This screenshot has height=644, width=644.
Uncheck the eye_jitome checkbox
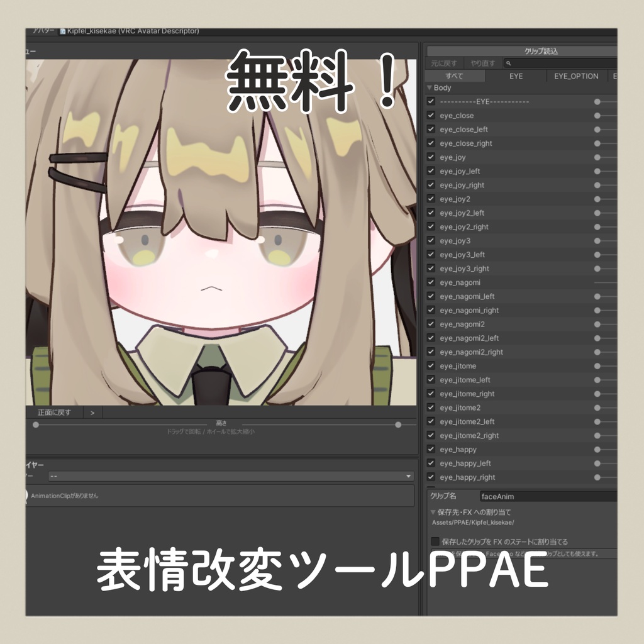tap(431, 365)
